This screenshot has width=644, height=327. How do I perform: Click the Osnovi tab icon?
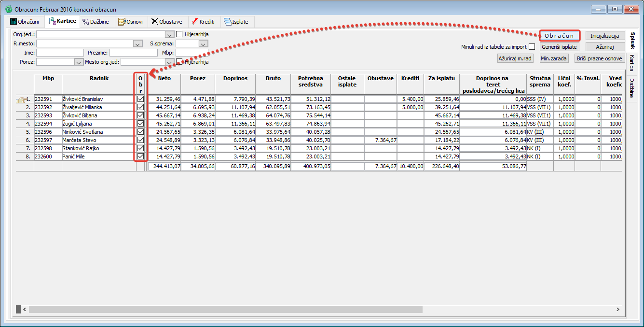122,22
